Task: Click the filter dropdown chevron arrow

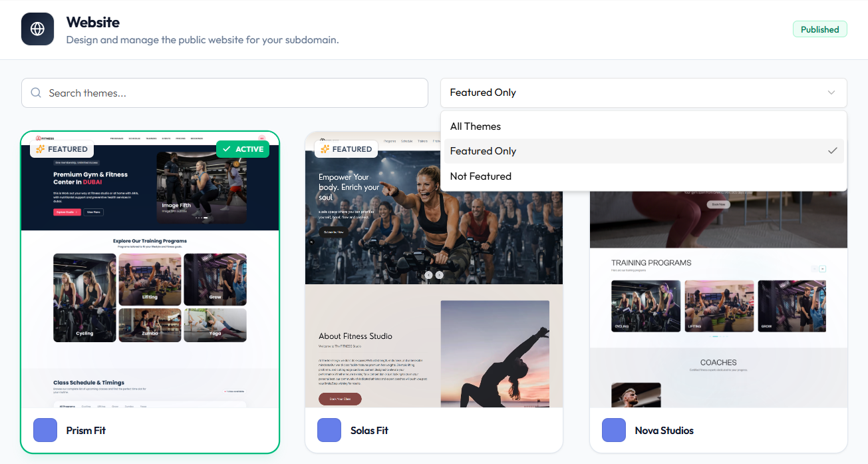Action: [831, 93]
